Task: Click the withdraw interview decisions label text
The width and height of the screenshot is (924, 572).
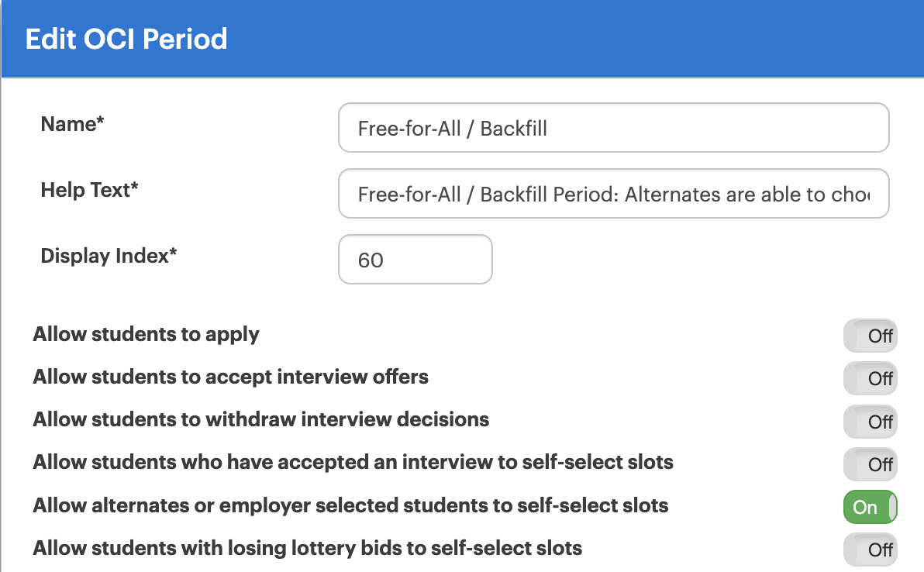Action: click(x=260, y=419)
